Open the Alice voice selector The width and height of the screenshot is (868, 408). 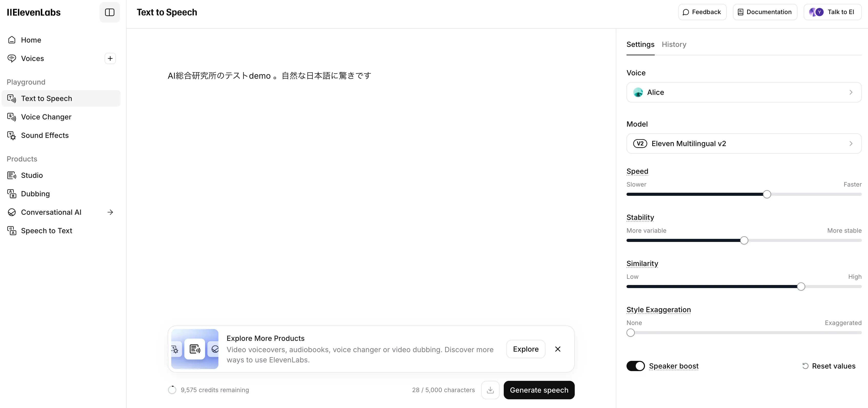(x=744, y=92)
